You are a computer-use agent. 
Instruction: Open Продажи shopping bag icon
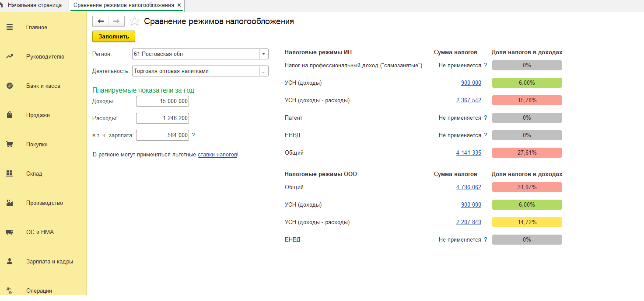pyautogui.click(x=9, y=115)
